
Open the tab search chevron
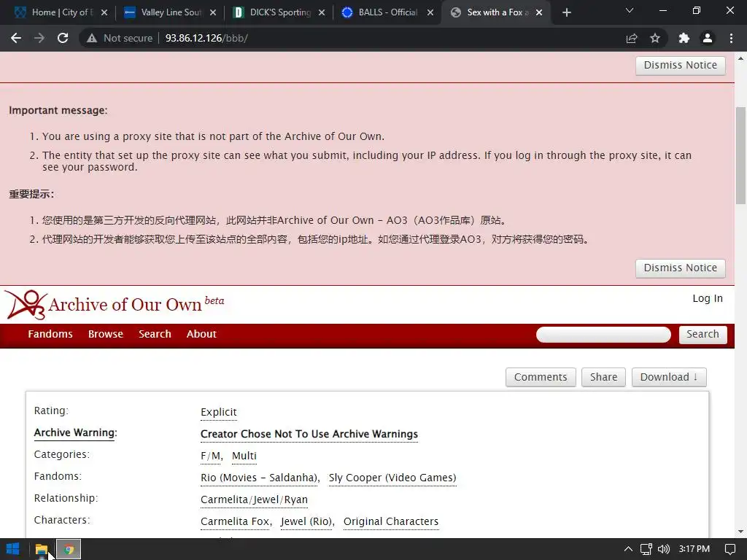tap(630, 10)
